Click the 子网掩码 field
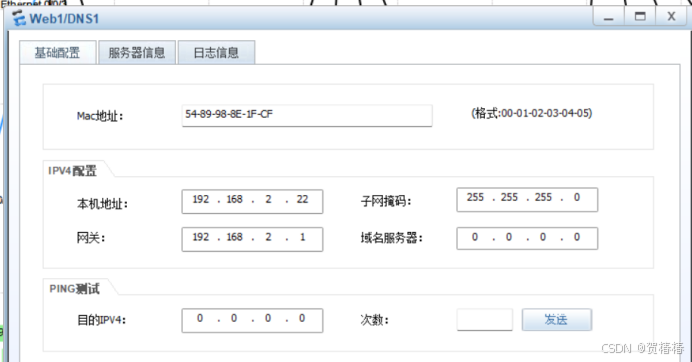The height and width of the screenshot is (362, 692). [527, 200]
